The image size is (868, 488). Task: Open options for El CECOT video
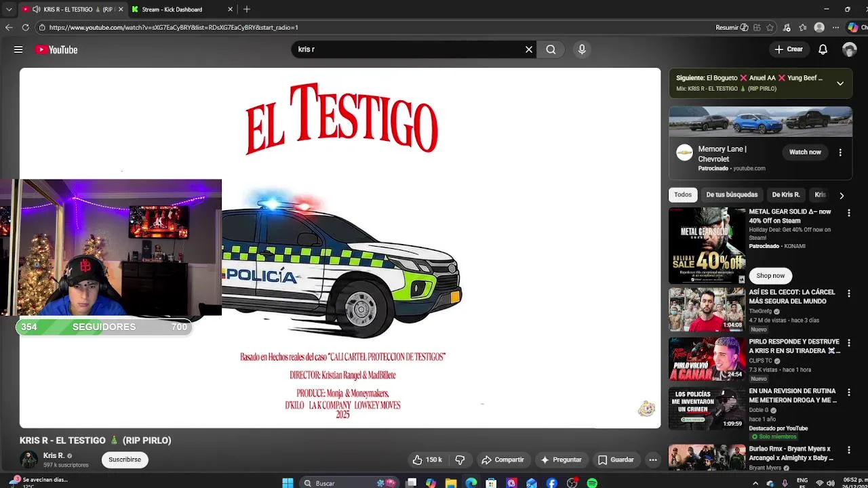(x=848, y=293)
